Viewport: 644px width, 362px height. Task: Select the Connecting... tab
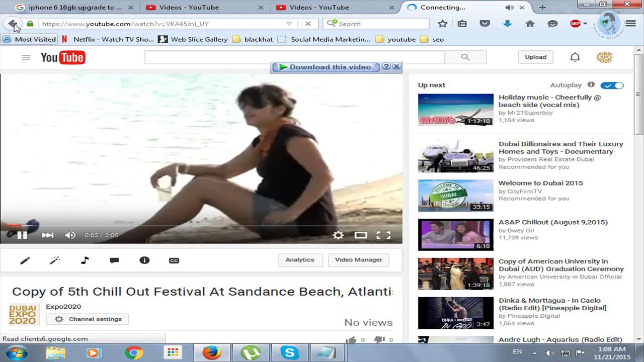pyautogui.click(x=465, y=8)
